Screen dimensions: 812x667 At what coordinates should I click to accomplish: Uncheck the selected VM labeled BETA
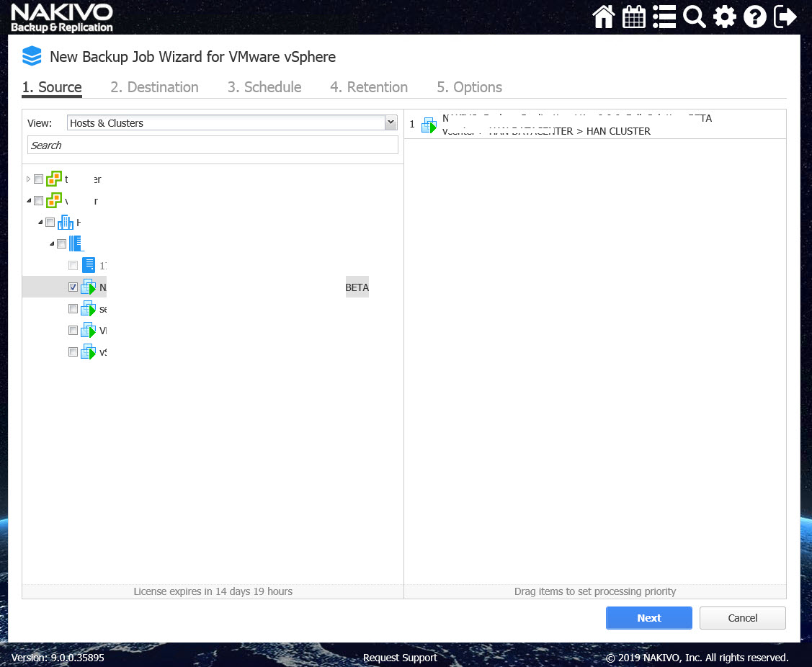coord(73,287)
